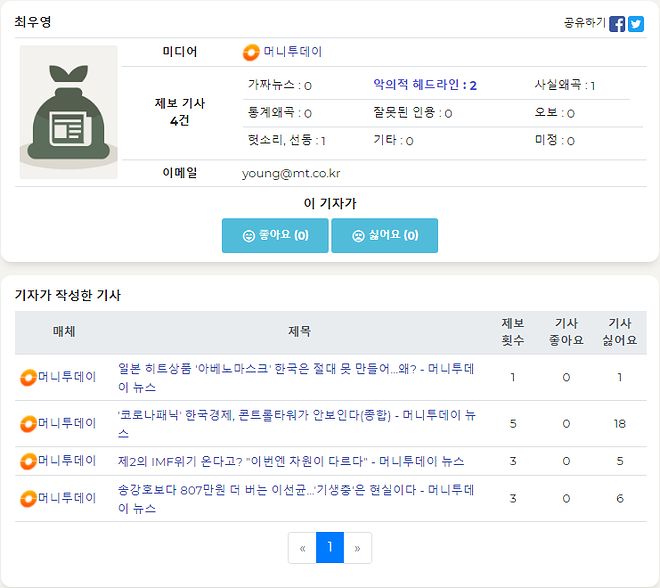Go to previous page with « button
The width and height of the screenshot is (660, 588).
302,548
